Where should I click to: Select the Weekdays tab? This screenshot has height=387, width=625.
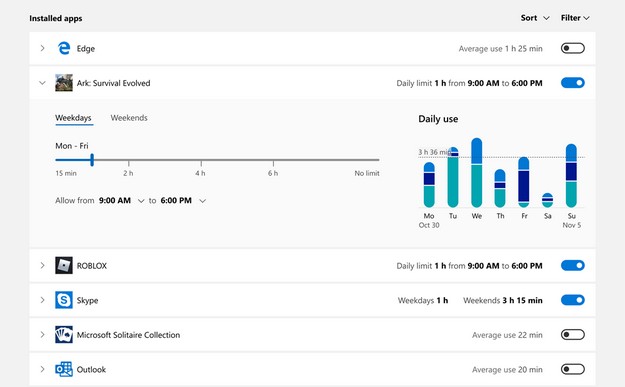[73, 118]
